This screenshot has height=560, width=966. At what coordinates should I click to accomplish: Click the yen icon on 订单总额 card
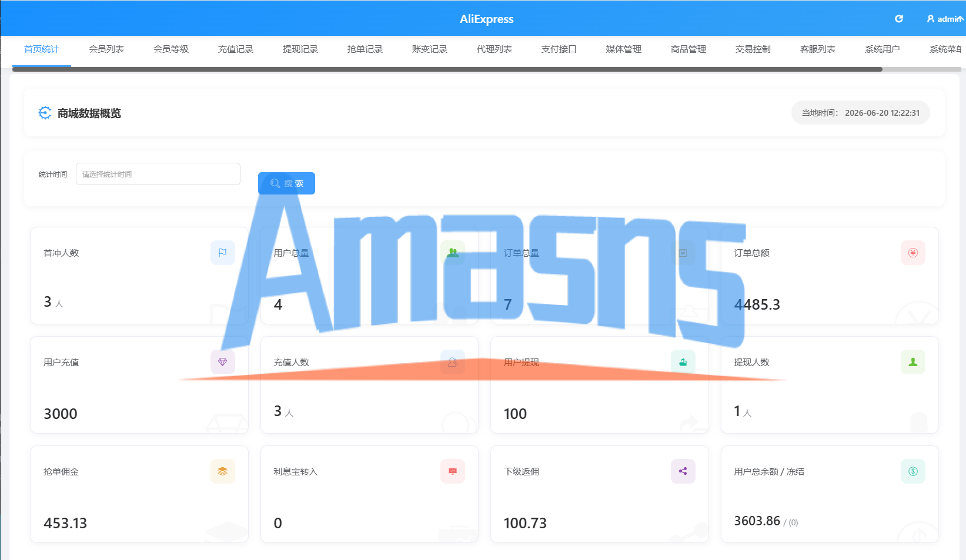(912, 253)
